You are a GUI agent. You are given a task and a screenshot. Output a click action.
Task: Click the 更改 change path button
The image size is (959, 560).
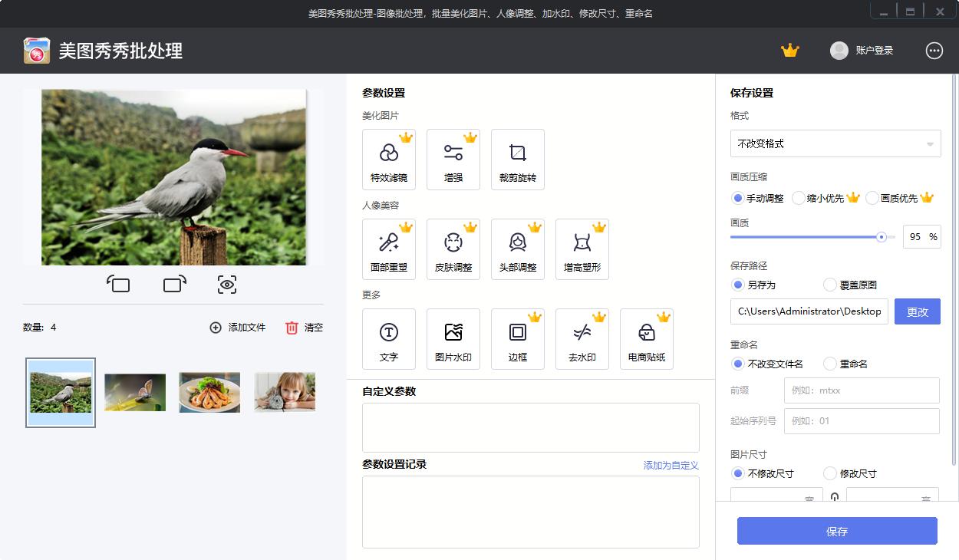918,311
